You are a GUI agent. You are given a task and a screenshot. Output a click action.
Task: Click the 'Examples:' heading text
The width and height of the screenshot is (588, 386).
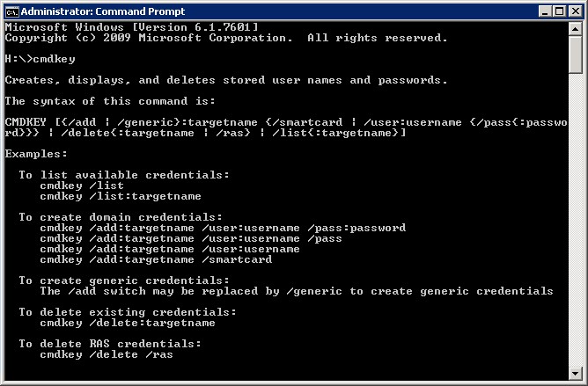[x=33, y=154]
